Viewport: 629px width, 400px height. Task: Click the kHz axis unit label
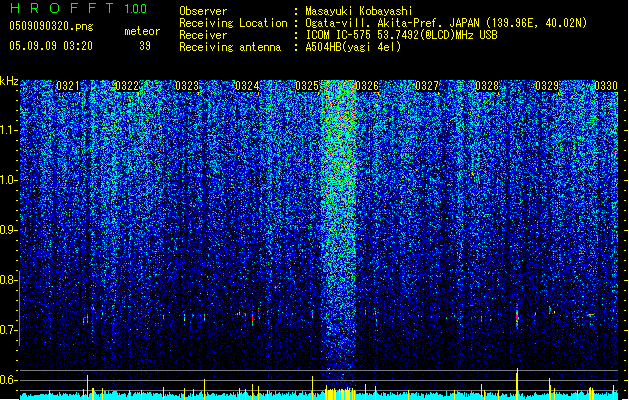tap(9, 81)
